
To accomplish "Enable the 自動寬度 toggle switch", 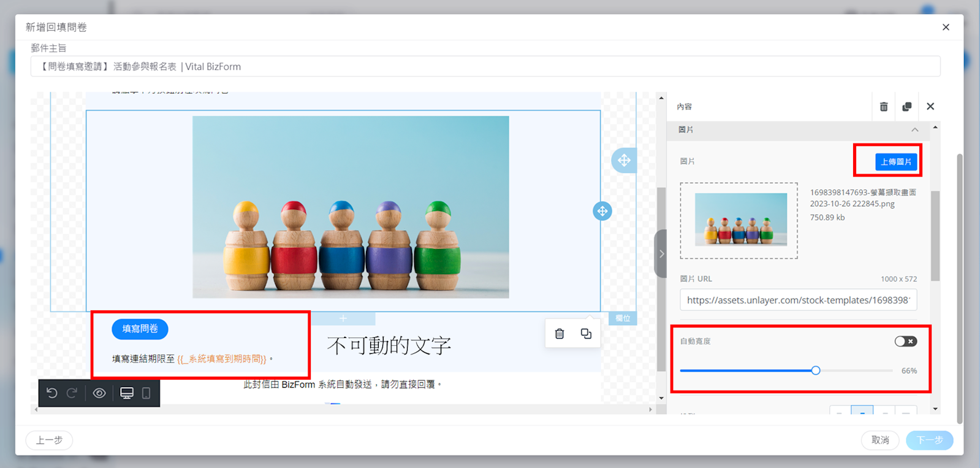I will (905, 341).
